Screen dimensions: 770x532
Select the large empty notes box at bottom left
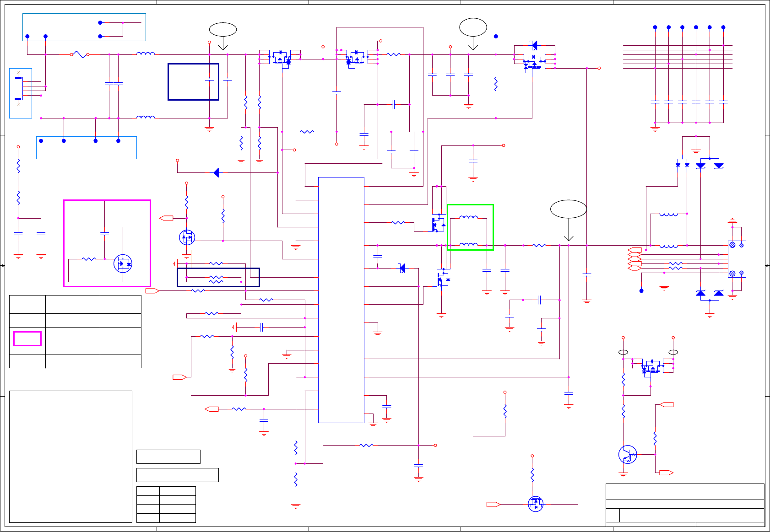pyautogui.click(x=70, y=457)
